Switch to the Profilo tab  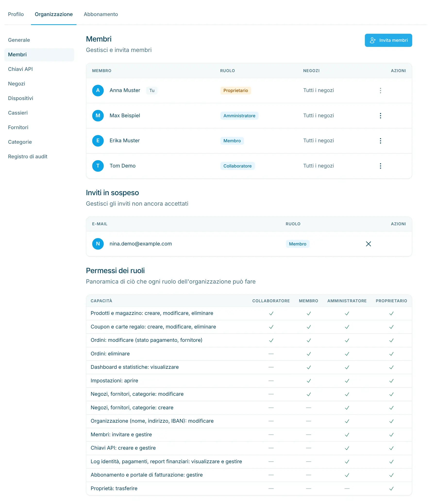16,14
